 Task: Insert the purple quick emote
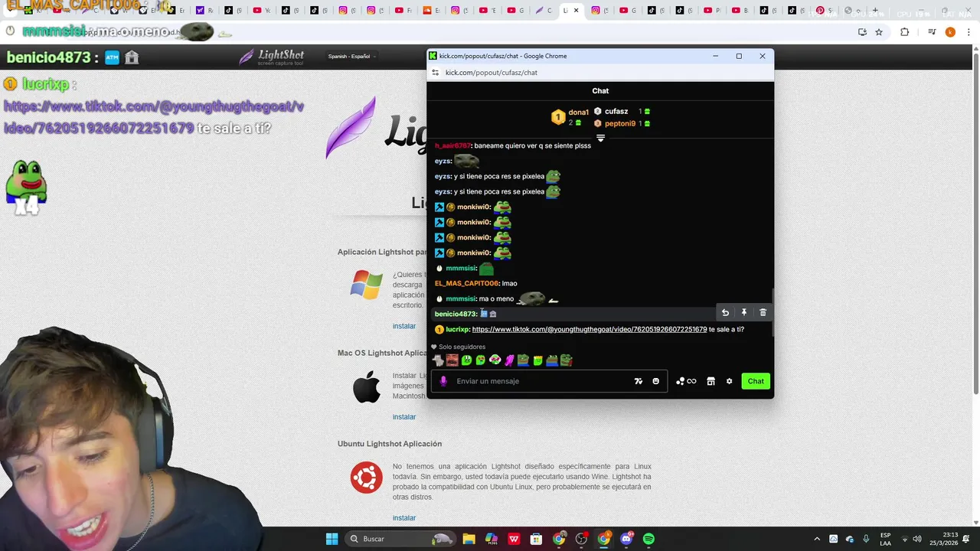tap(509, 360)
